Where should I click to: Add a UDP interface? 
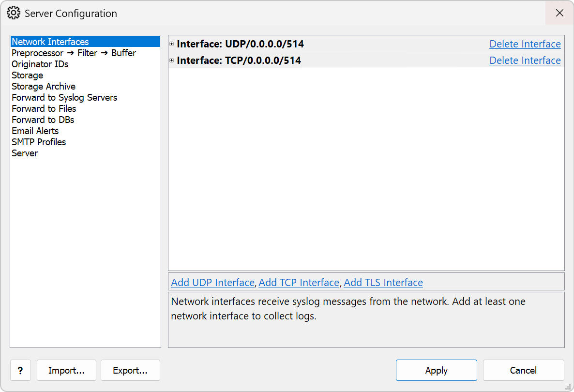click(212, 283)
